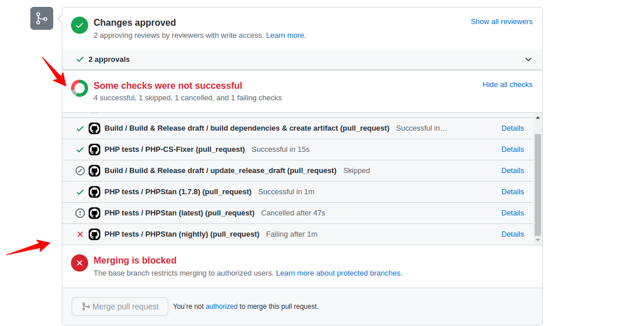Click red Merging is blocked X icon
This screenshot has width=644, height=326.
coord(79,263)
